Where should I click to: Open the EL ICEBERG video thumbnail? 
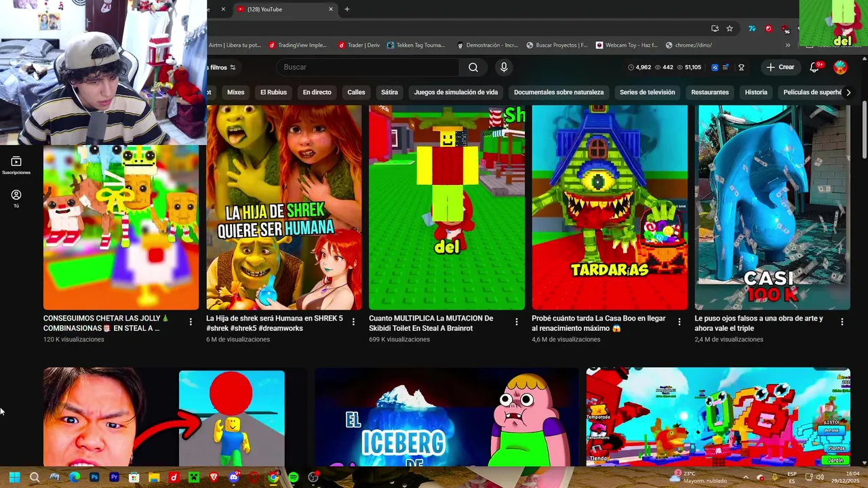(447, 417)
